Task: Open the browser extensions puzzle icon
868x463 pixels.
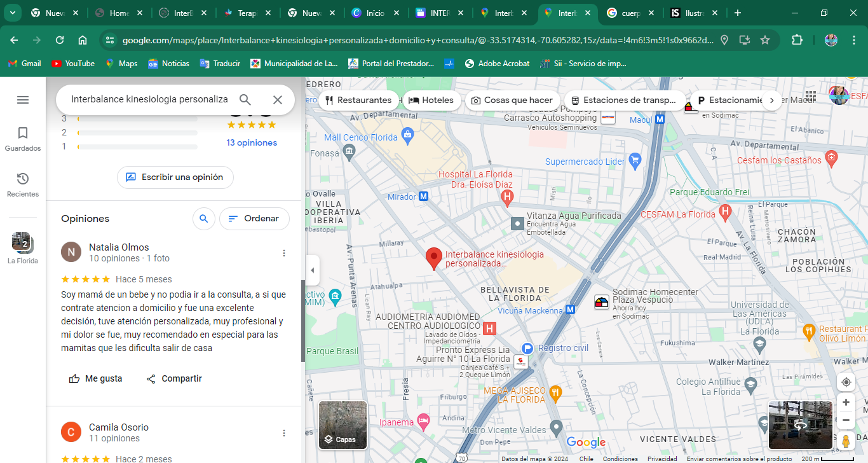Action: pos(797,40)
